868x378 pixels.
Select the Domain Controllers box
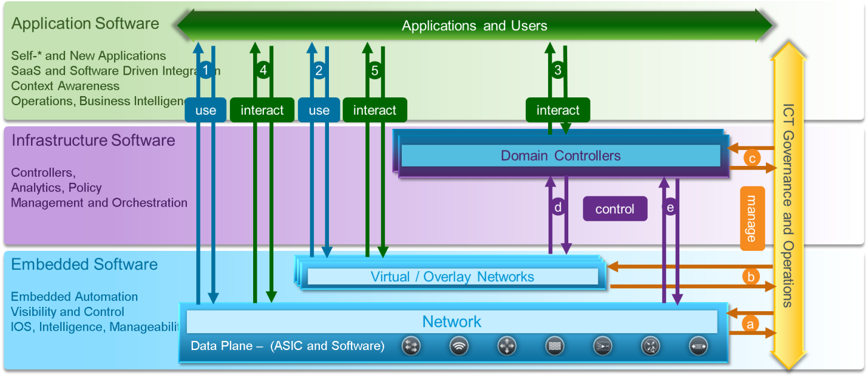[561, 156]
